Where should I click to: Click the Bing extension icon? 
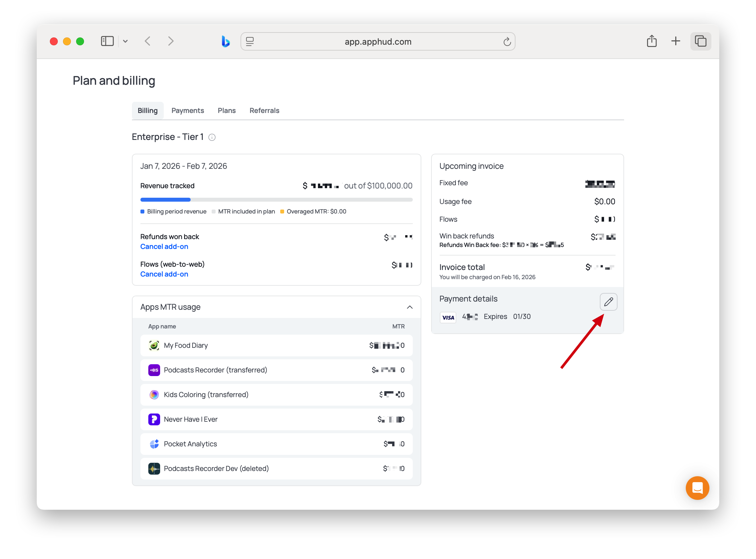225,41
